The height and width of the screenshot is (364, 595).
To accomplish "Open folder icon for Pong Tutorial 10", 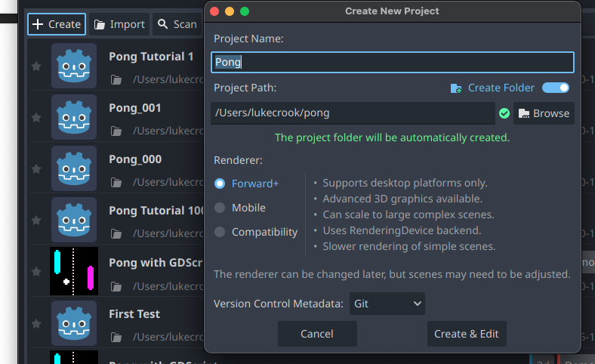I will tap(116, 234).
